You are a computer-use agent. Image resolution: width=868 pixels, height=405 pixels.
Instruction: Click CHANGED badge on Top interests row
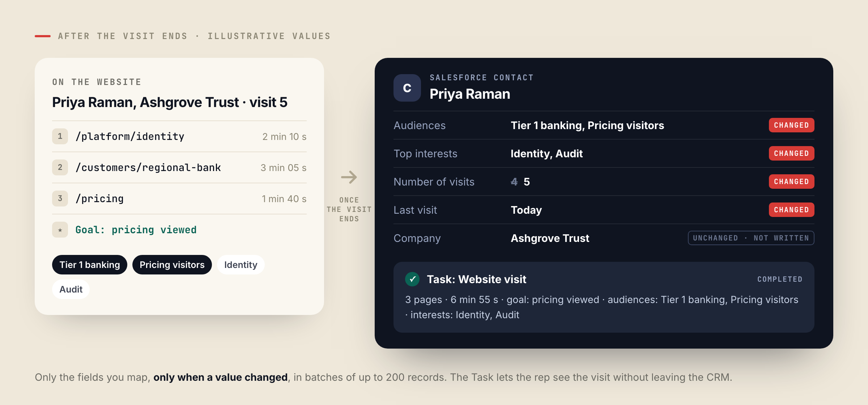(x=791, y=153)
